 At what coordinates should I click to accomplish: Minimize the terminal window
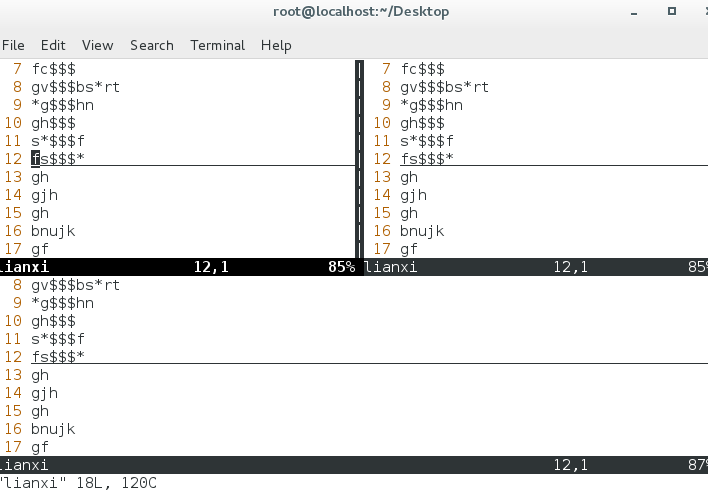[634, 12]
